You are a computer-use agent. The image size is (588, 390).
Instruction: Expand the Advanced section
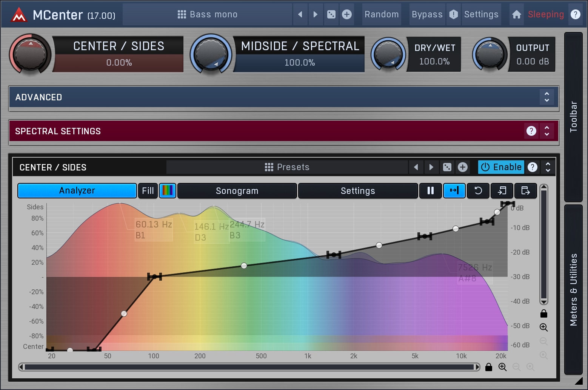pos(546,97)
